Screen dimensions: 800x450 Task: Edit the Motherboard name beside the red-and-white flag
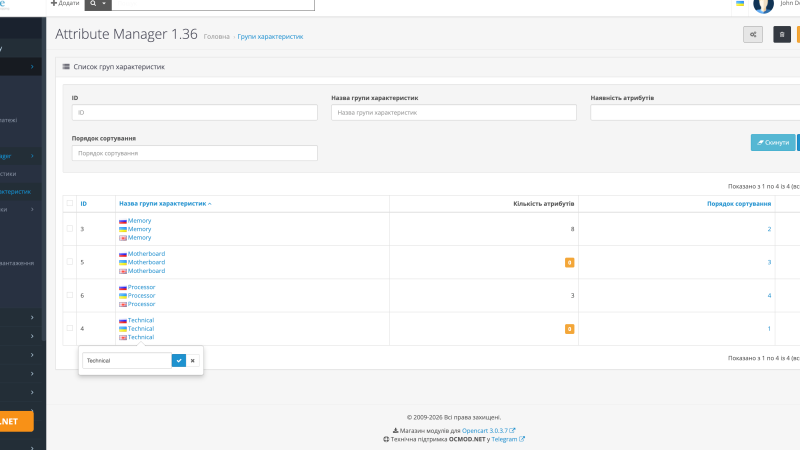point(146,271)
